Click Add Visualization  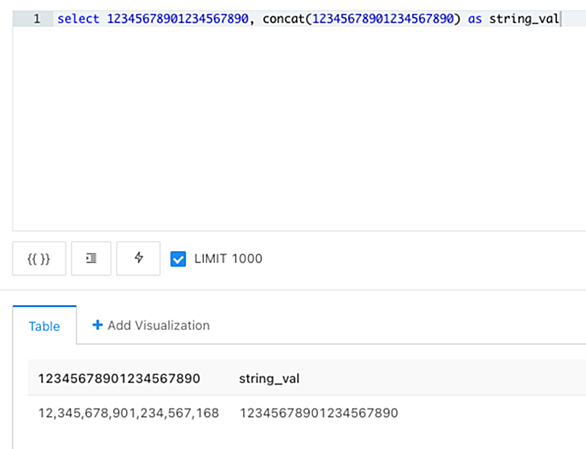pyautogui.click(x=151, y=325)
